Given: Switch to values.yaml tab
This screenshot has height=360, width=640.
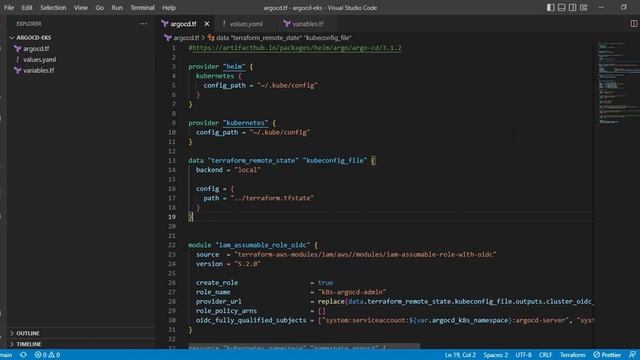Looking at the screenshot, I should tap(246, 24).
